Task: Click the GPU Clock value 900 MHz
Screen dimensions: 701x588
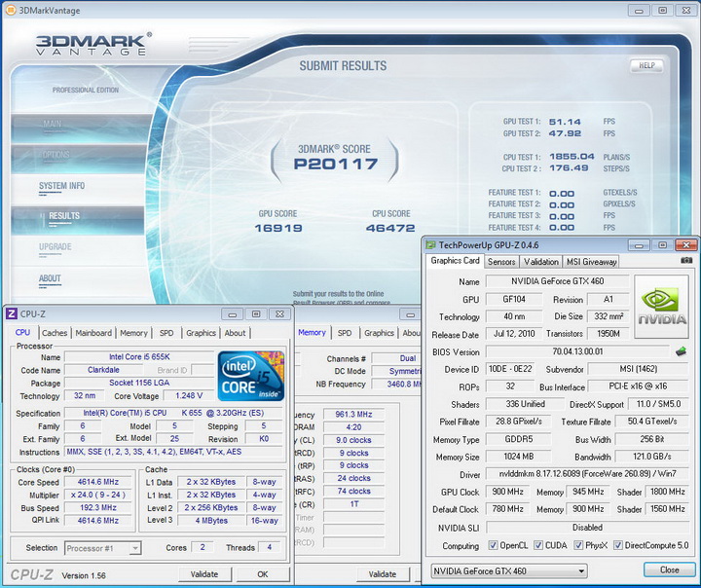Action: point(507,492)
